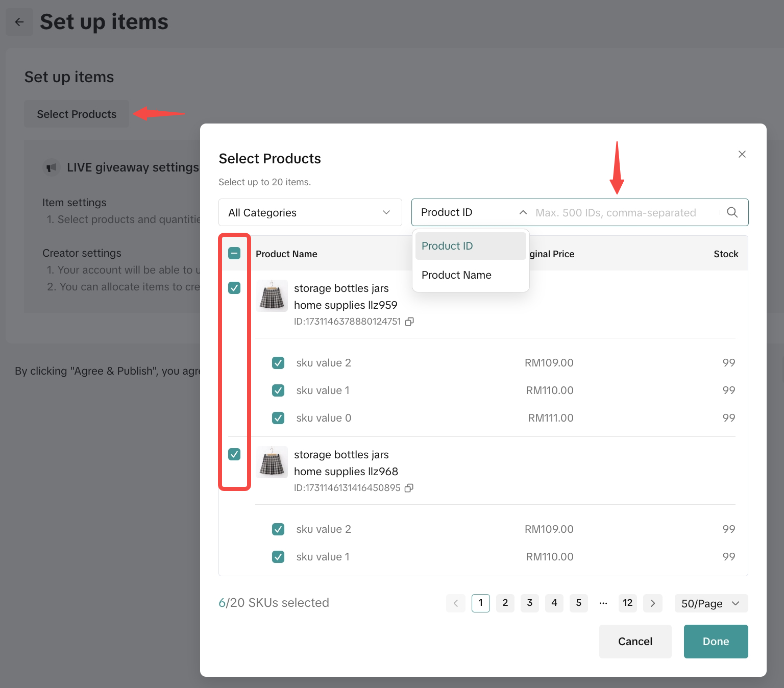Copy ID of storage bottles jars llz968
The width and height of the screenshot is (784, 688).
(409, 488)
